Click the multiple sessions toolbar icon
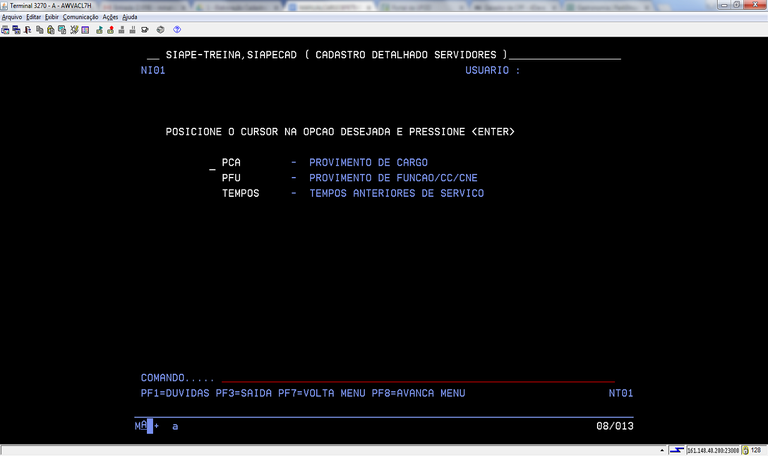Viewport: 768px width, 456px height. click(x=16, y=30)
